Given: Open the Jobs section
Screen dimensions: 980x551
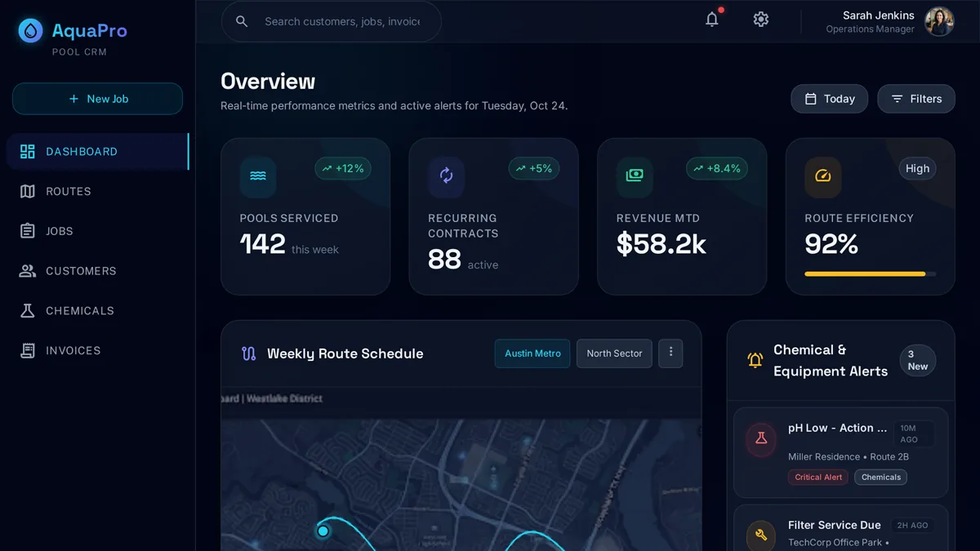Looking at the screenshot, I should [97, 231].
